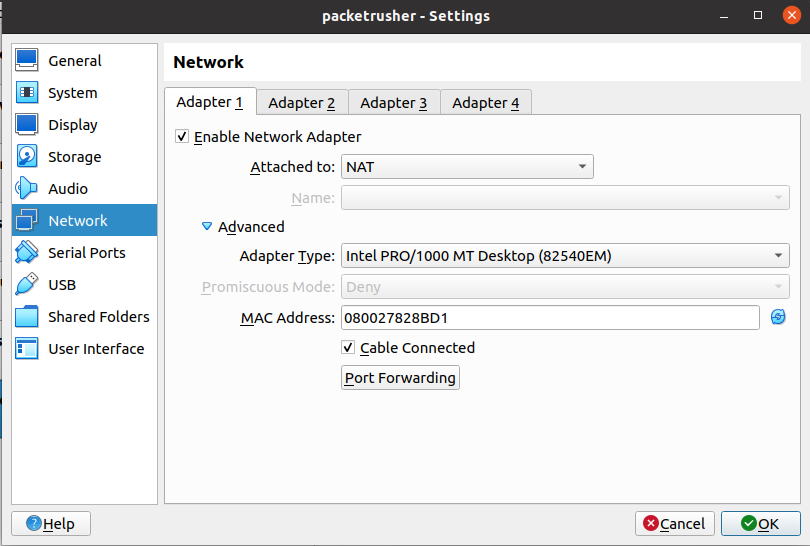Select System category label

(x=73, y=93)
